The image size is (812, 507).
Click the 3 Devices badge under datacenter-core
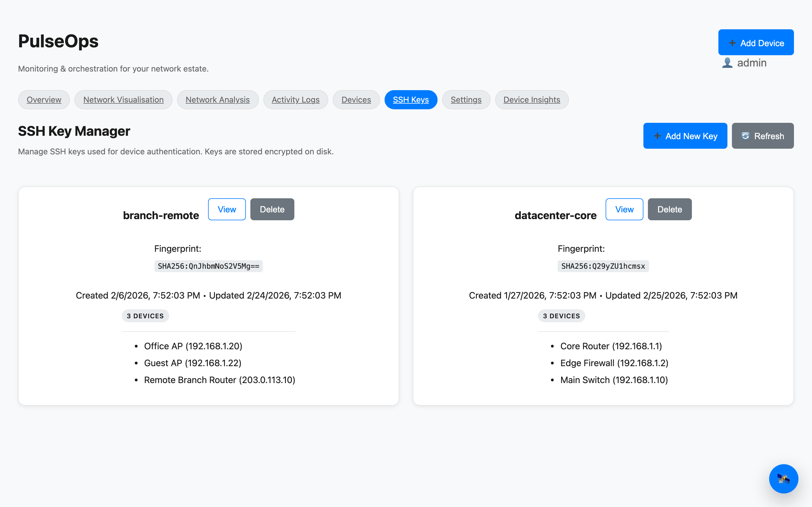tap(561, 316)
